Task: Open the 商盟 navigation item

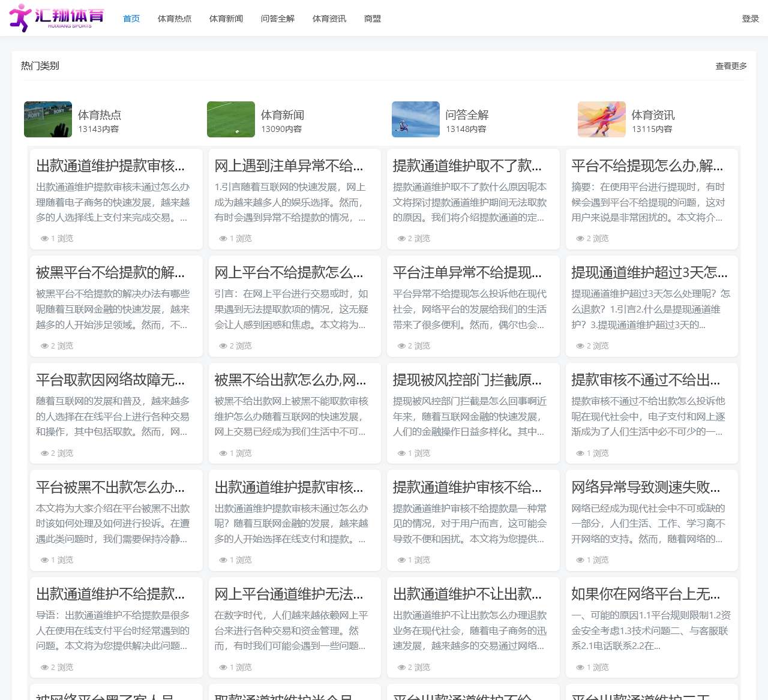Action: (372, 19)
